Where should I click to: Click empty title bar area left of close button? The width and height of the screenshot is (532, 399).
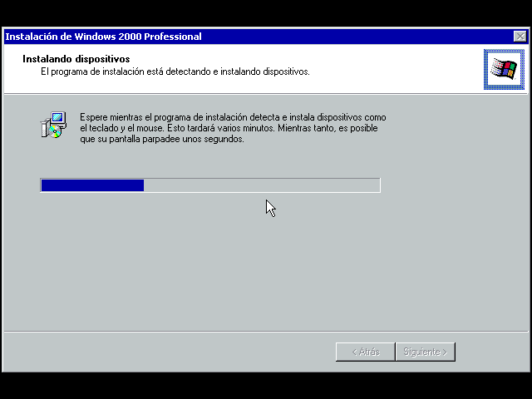[374, 37]
